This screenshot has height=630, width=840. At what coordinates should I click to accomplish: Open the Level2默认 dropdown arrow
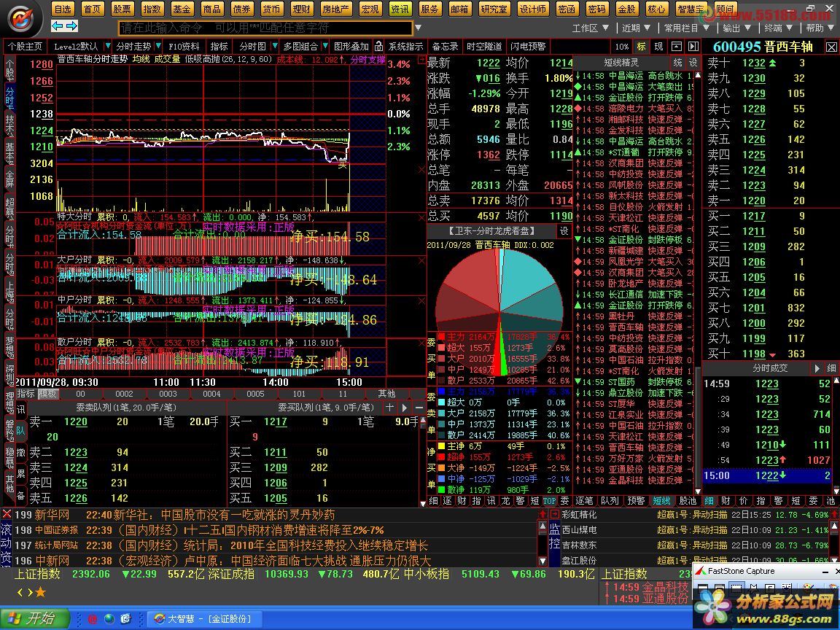(108, 47)
